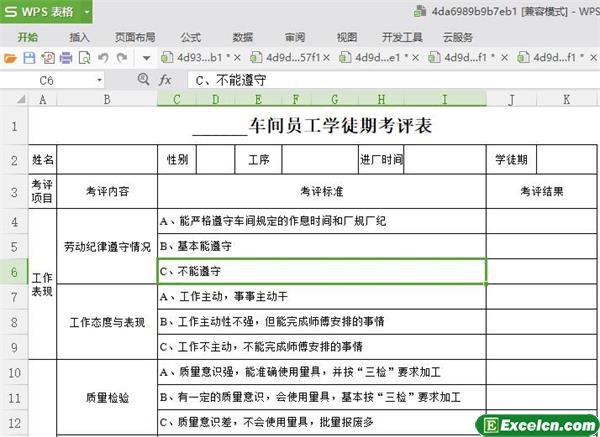Screen dimensions: 600x437
Task: Select column A header
Action: [x=42, y=99]
